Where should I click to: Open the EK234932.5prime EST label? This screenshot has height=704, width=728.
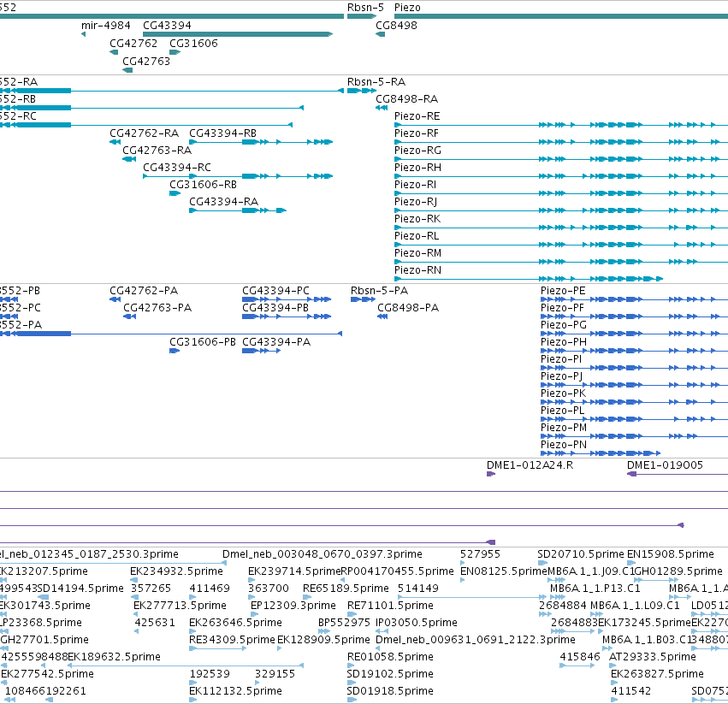pos(176,571)
